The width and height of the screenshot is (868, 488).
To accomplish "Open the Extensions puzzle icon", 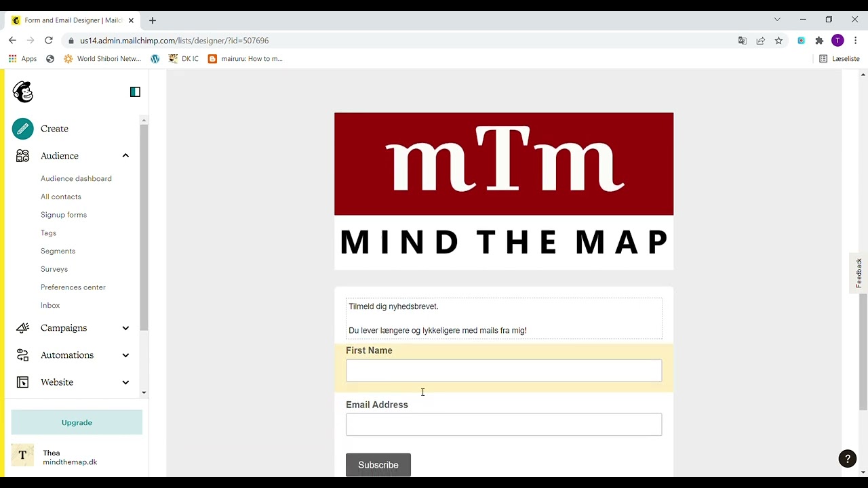I will coord(819,41).
